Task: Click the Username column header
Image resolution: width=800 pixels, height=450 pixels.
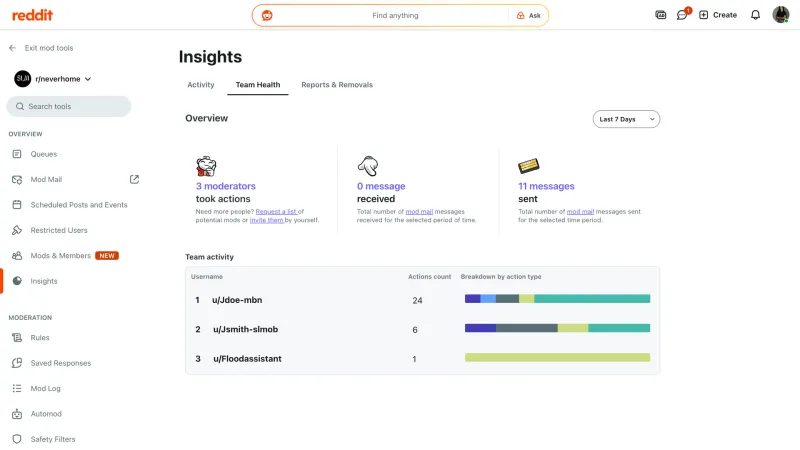Action: click(207, 277)
